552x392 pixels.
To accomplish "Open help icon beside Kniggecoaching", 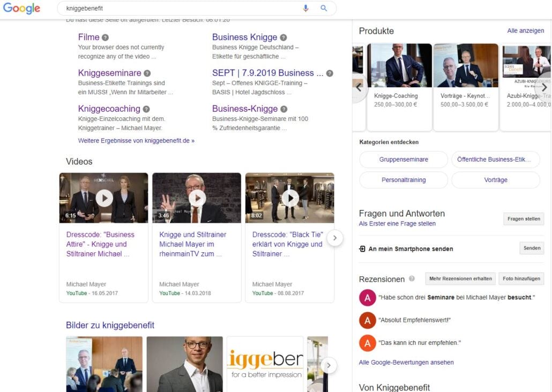I will (146, 109).
